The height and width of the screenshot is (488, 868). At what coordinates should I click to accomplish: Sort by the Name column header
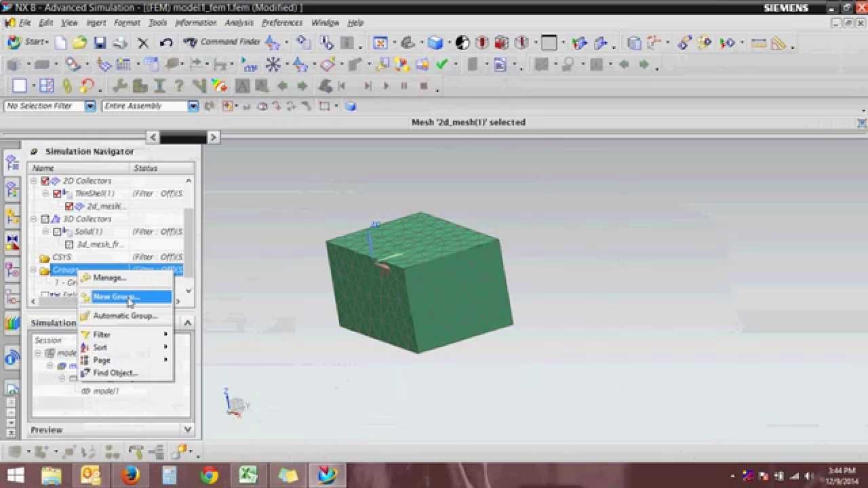click(x=79, y=167)
